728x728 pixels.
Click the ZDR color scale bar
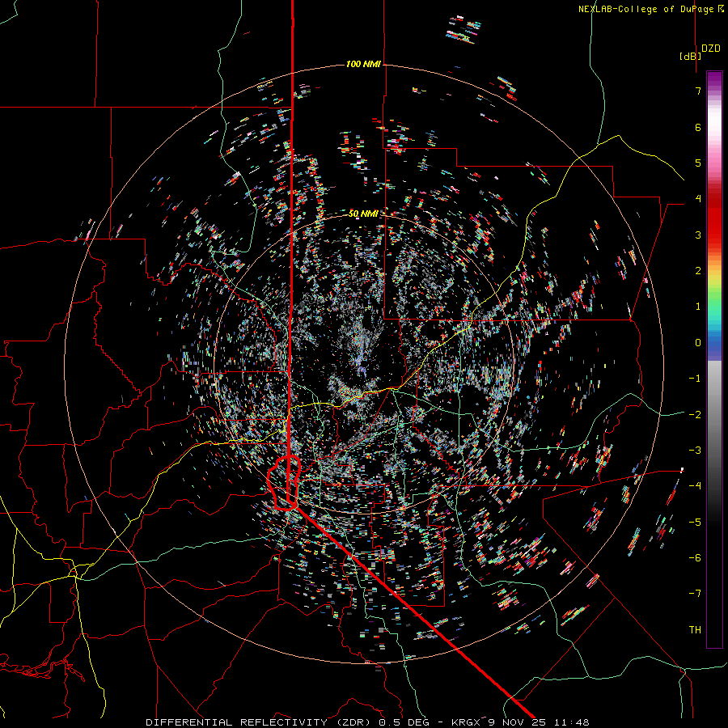(714, 359)
